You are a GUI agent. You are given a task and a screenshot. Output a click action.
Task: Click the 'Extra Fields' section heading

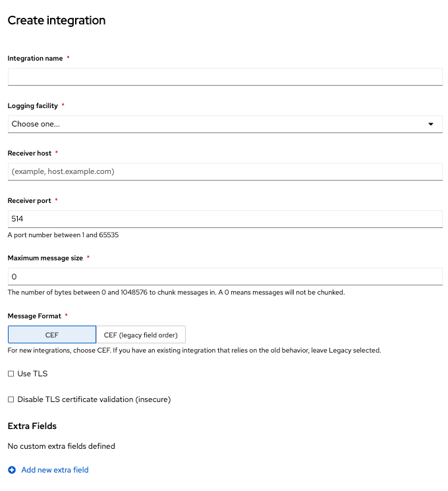click(x=32, y=426)
